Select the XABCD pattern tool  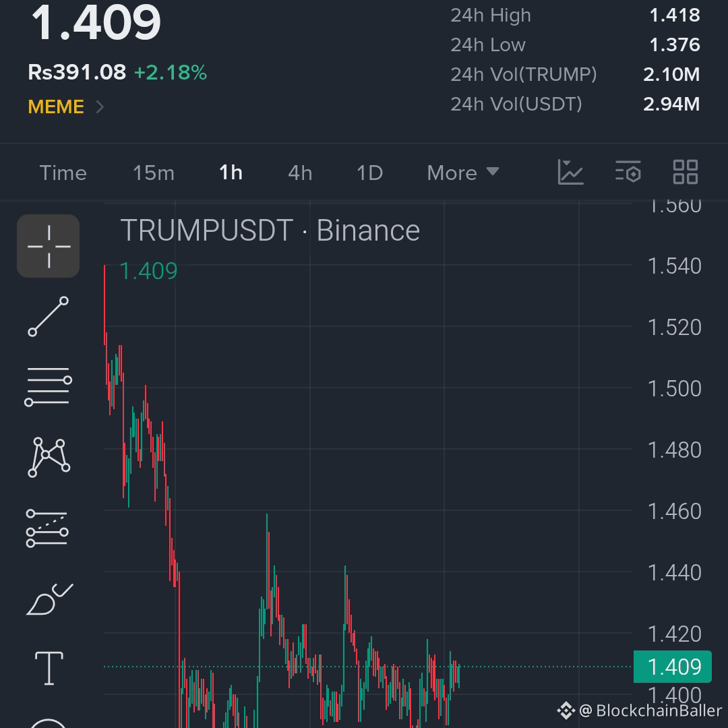point(49,457)
